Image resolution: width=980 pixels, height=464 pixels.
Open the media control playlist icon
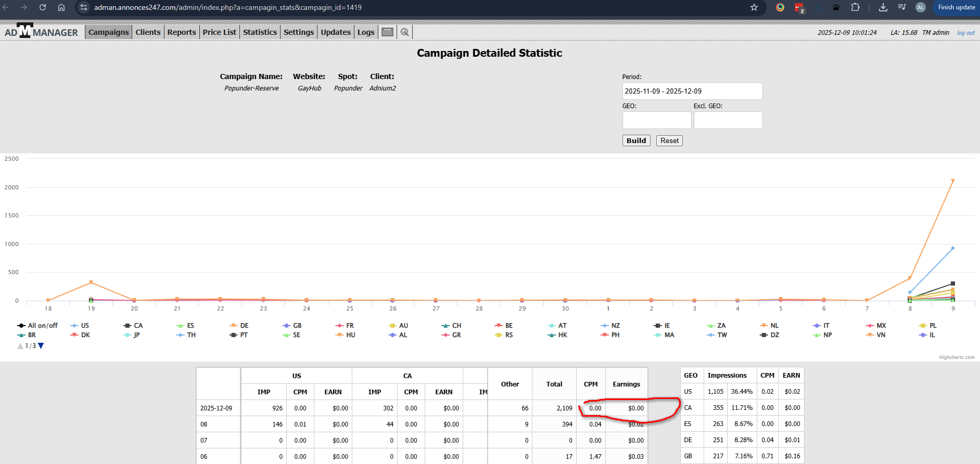[902, 7]
